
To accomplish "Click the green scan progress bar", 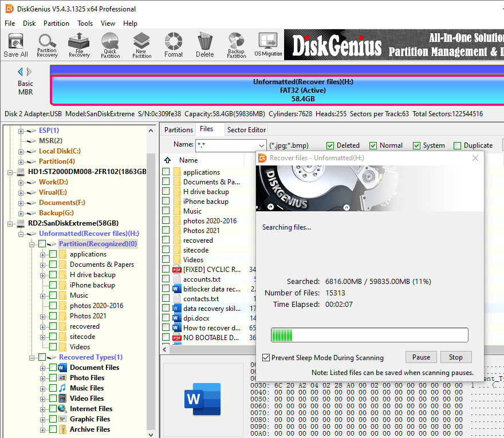I will [x=369, y=335].
